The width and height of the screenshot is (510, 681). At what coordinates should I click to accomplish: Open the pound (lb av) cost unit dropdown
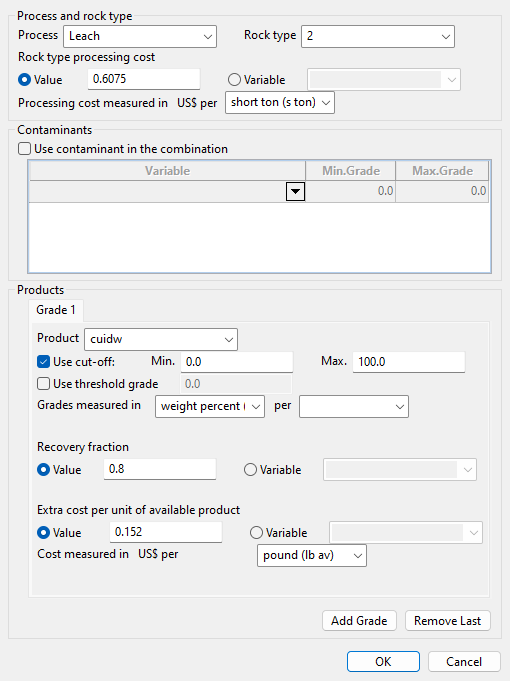coord(312,555)
